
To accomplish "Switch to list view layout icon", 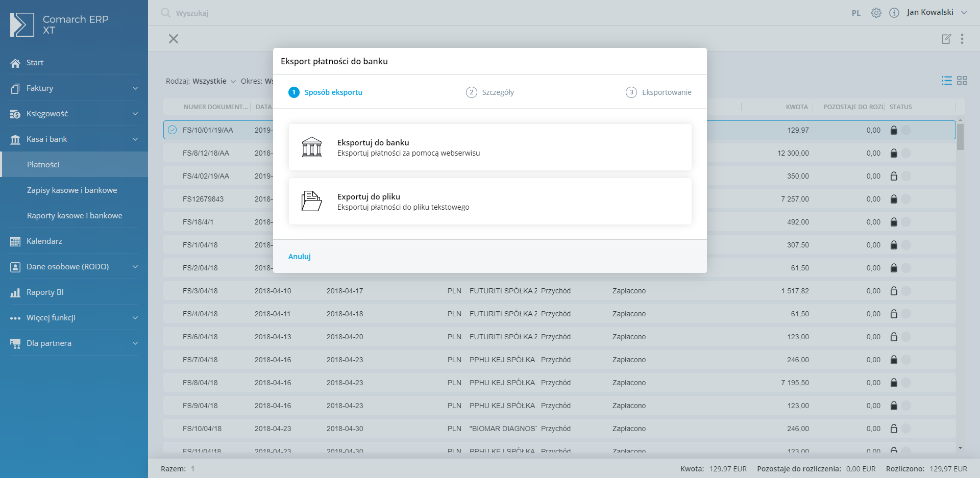I will [x=946, y=81].
